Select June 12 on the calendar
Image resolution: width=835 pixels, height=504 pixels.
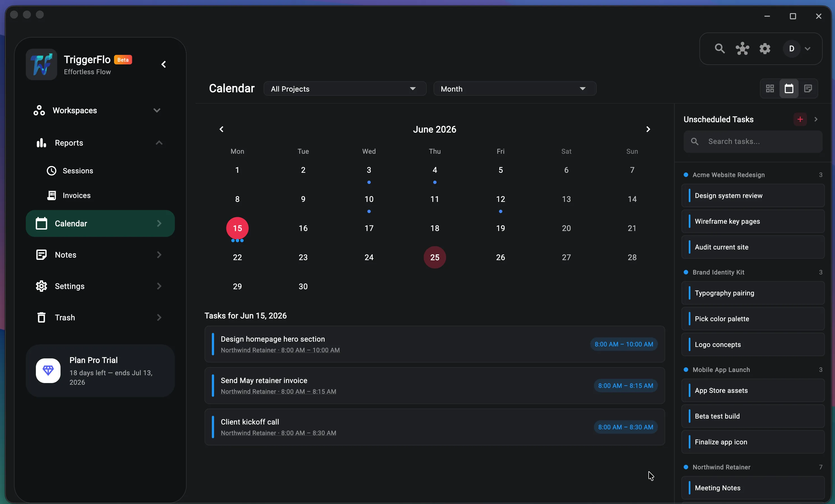point(500,199)
